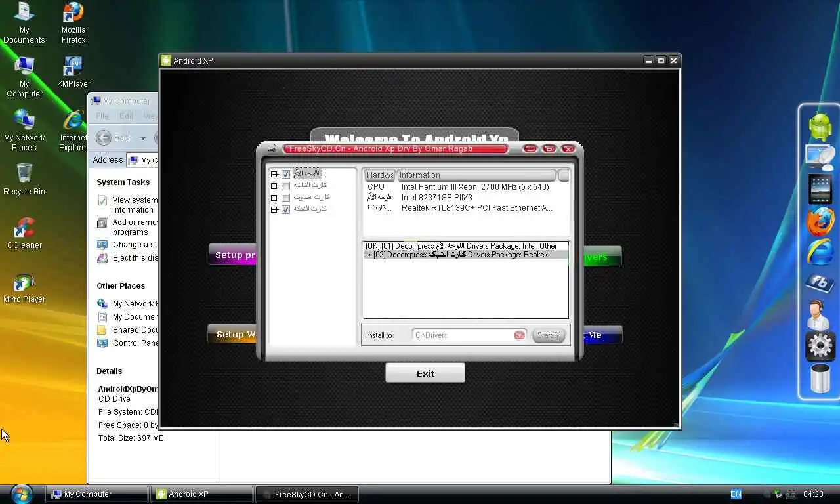Click the Start(S) button in the driver installer

(x=549, y=335)
